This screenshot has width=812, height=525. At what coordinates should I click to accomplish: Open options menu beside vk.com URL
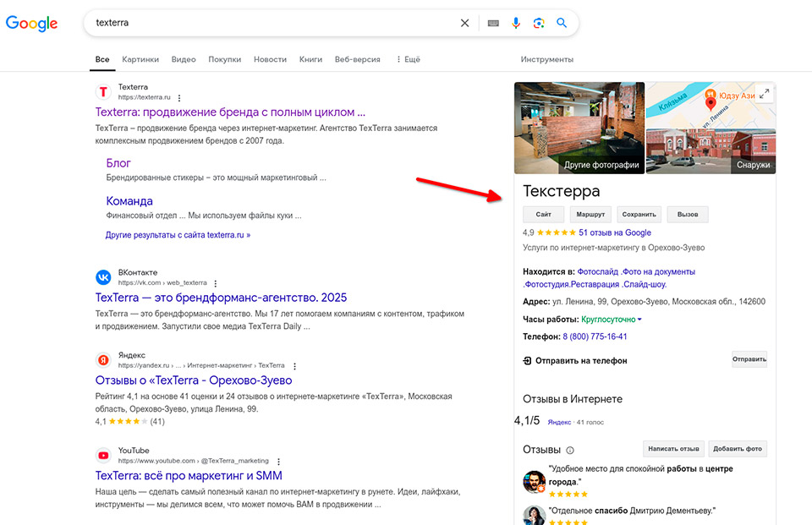point(216,283)
